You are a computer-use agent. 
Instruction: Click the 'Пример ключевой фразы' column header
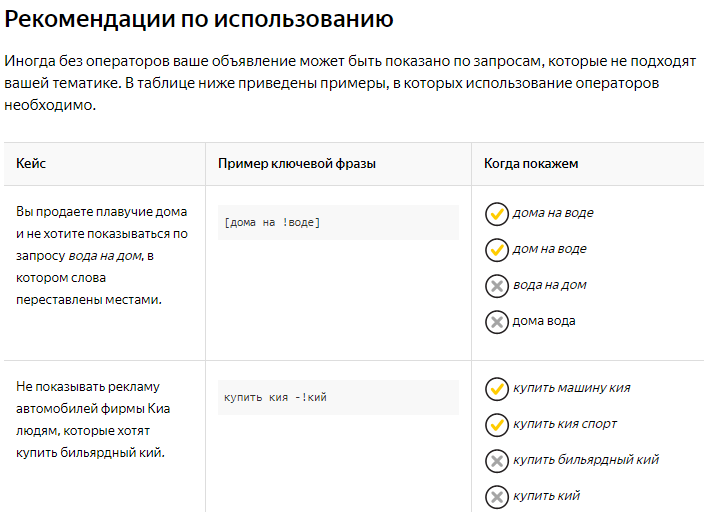pos(297,164)
